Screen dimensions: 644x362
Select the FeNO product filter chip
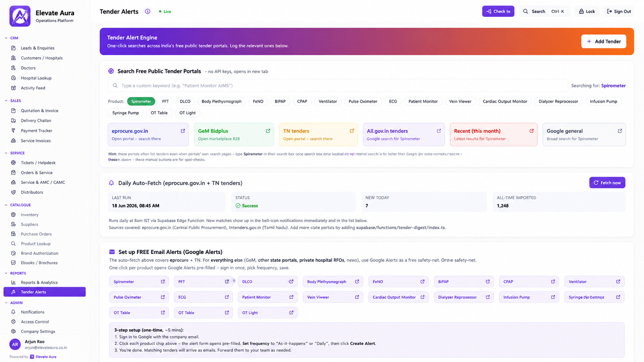(258, 102)
